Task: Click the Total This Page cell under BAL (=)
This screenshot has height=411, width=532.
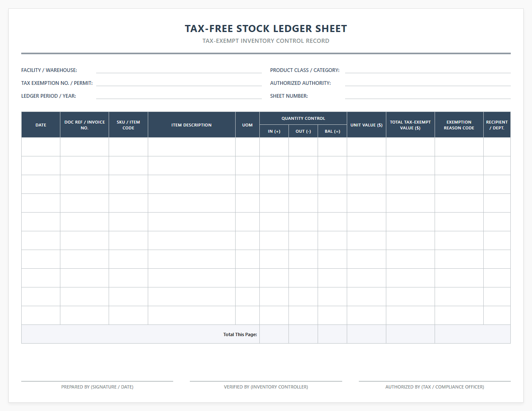Action: point(332,334)
